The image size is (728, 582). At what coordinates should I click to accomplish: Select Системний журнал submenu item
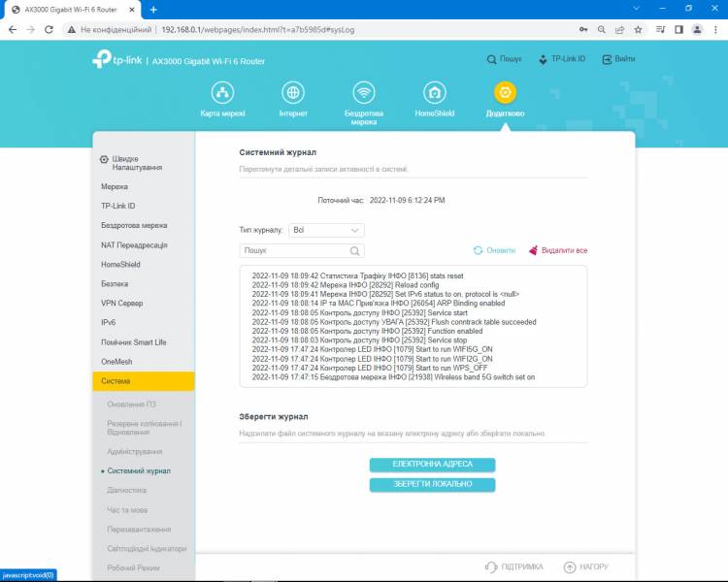point(139,471)
